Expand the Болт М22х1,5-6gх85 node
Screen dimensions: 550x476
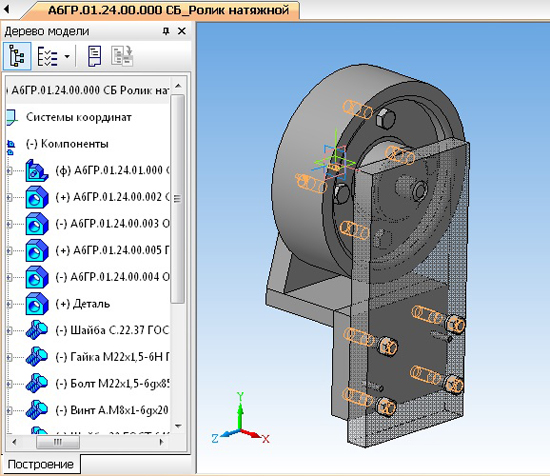[x=9, y=384]
